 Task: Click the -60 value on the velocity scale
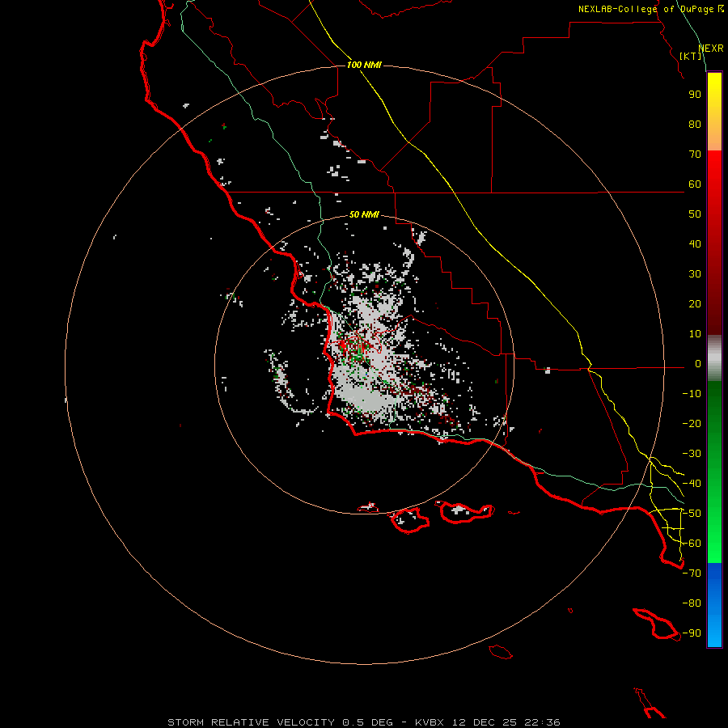(692, 544)
